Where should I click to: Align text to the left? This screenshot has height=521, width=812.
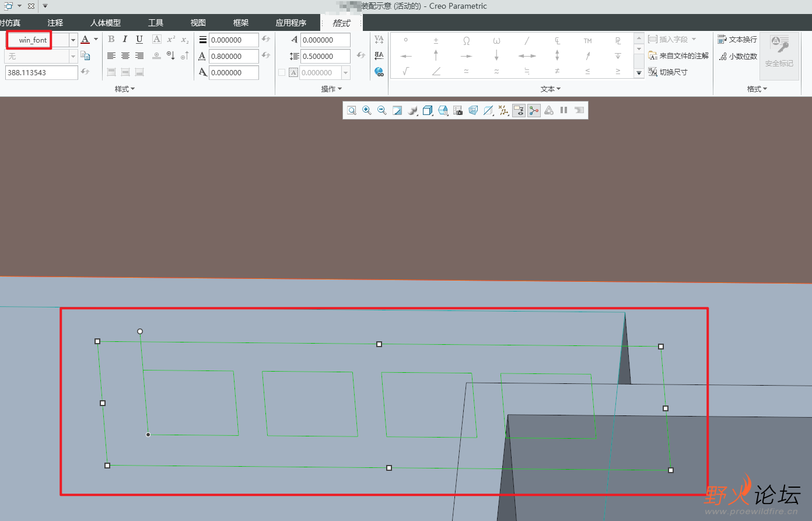(x=111, y=55)
